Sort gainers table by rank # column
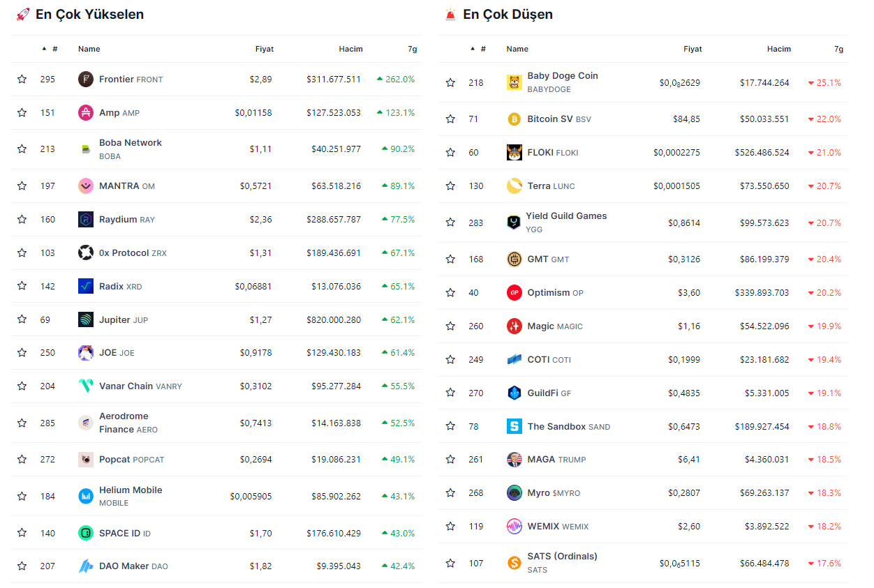The height and width of the screenshot is (588, 874). point(54,49)
